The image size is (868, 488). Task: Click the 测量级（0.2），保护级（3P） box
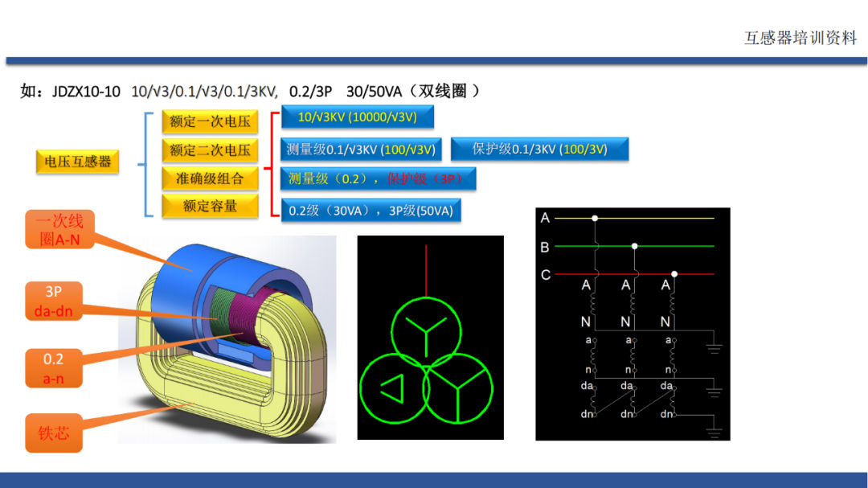point(379,178)
